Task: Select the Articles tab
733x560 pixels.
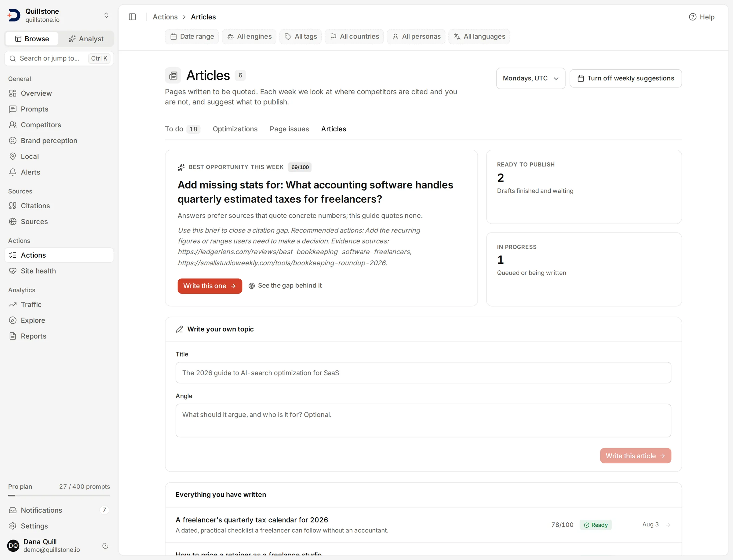Action: 334,129
